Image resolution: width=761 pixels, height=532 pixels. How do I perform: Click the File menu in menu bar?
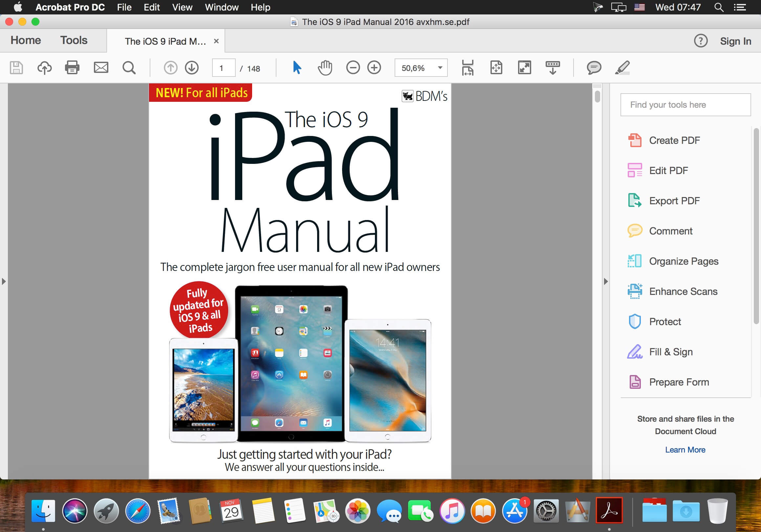click(x=123, y=7)
